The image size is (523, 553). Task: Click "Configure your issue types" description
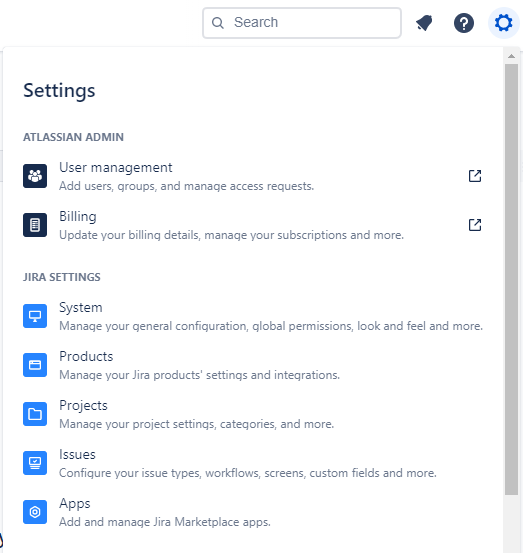tap(248, 473)
